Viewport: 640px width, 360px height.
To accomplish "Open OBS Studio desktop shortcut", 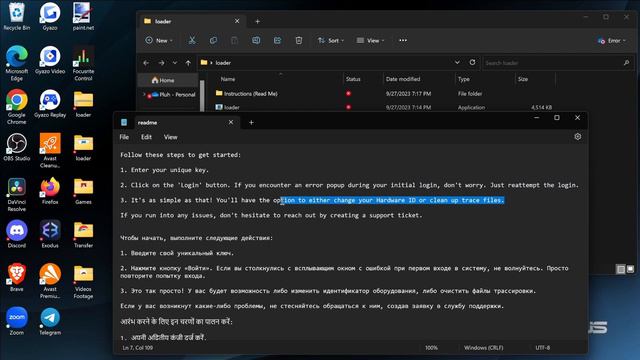I will [17, 147].
